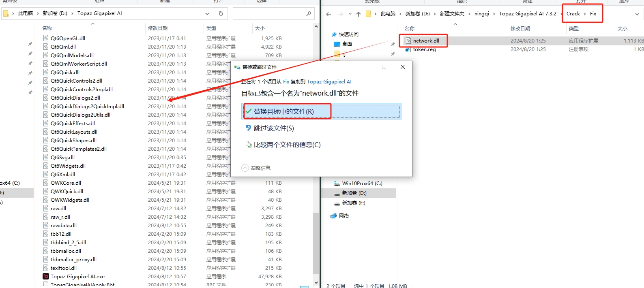Select Qt6QuickDialogs2QuickImpl.dll in file list
The image size is (644, 288).
point(87,106)
